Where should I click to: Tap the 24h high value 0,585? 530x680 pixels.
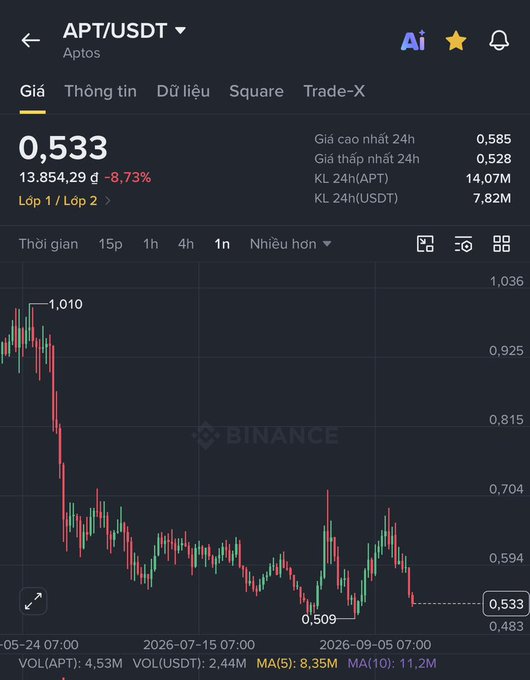click(494, 139)
